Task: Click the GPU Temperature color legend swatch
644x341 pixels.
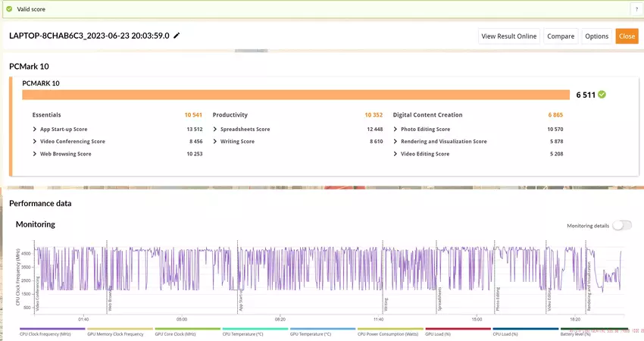Action: pos(321,329)
